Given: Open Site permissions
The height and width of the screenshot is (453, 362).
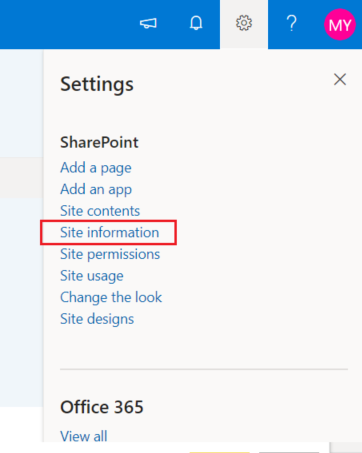Looking at the screenshot, I should (x=110, y=254).
